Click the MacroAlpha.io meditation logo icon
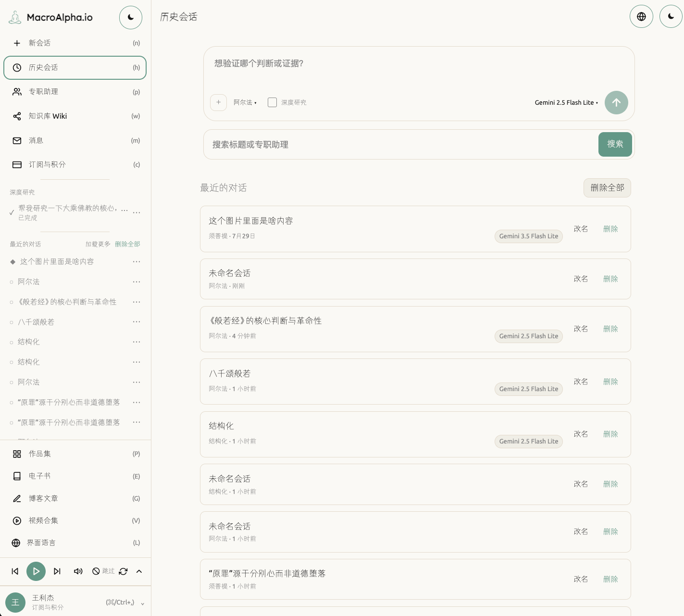This screenshot has height=616, width=684. point(15,18)
